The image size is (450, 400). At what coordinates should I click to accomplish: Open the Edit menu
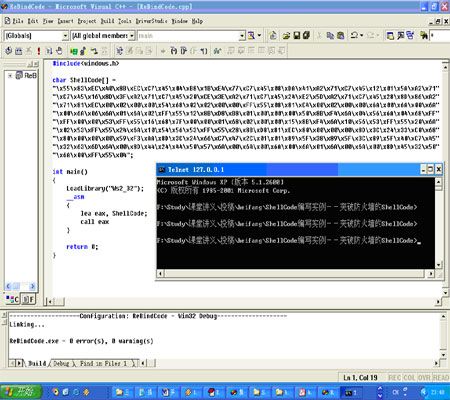(33, 21)
